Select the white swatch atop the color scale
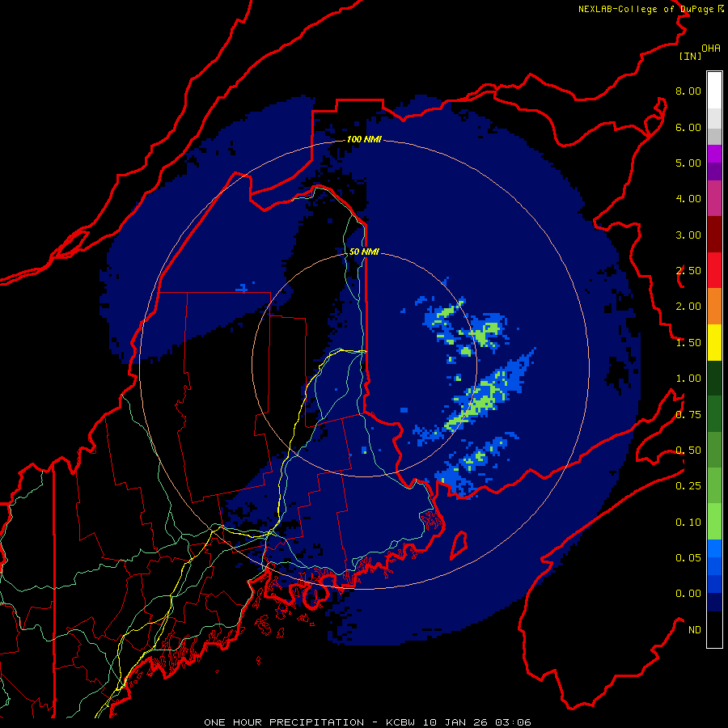The width and height of the screenshot is (728, 728). (x=714, y=91)
